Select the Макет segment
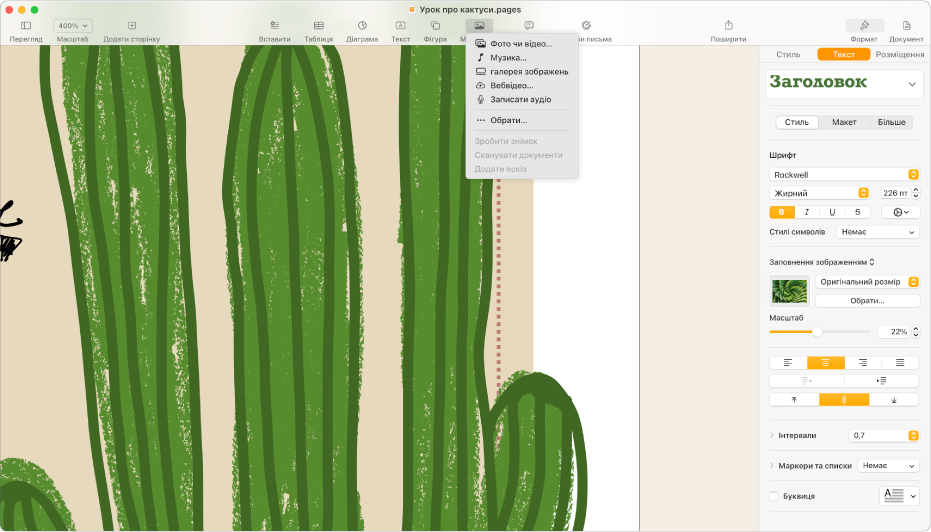The width and height of the screenshot is (931, 532). [x=844, y=122]
